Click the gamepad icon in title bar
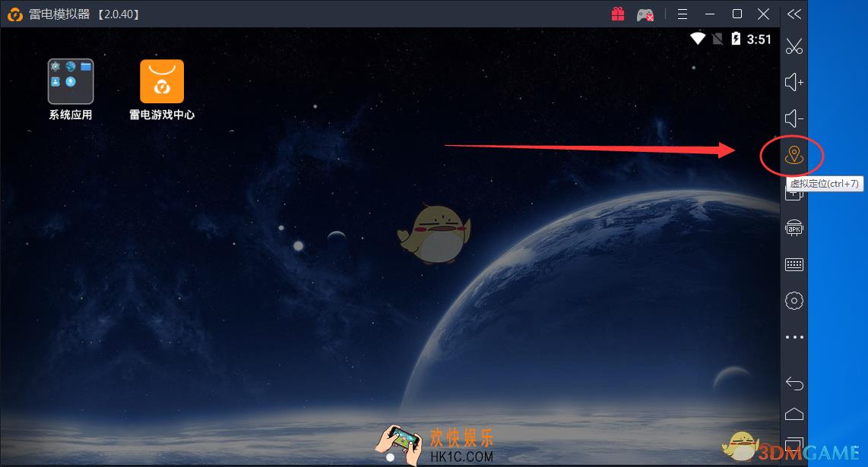This screenshot has height=467, width=868. [x=645, y=14]
